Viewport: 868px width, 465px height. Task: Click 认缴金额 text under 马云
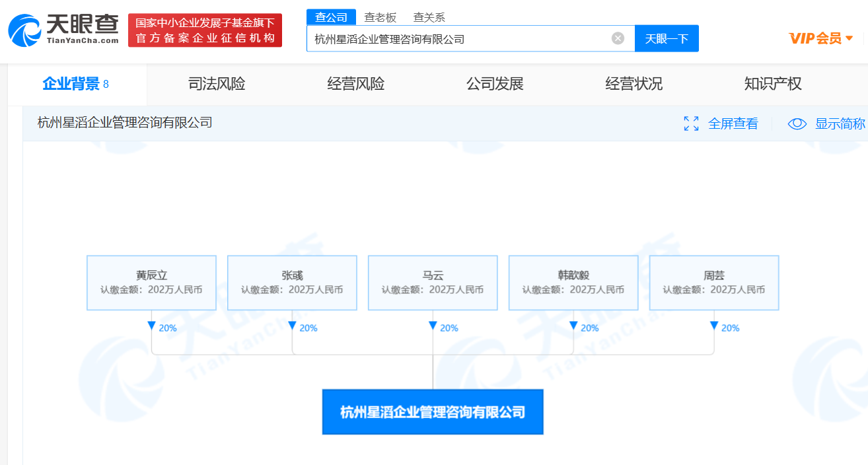click(x=433, y=289)
